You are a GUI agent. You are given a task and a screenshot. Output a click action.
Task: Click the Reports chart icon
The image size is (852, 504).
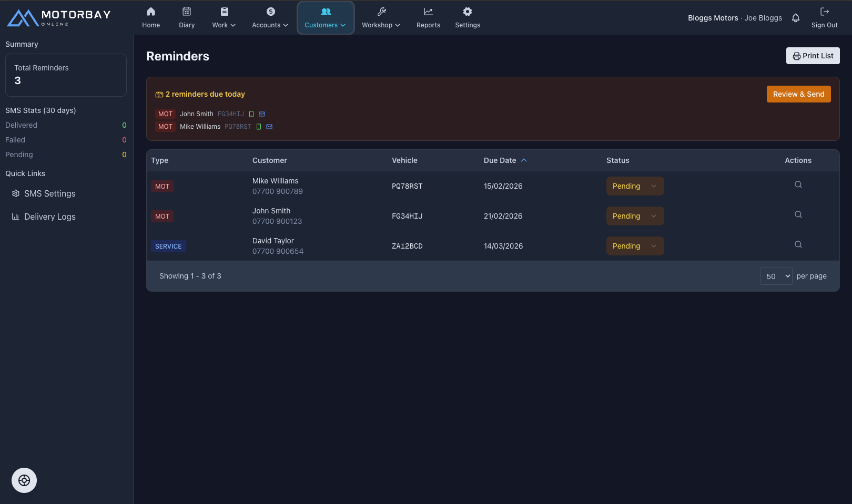pos(428,12)
